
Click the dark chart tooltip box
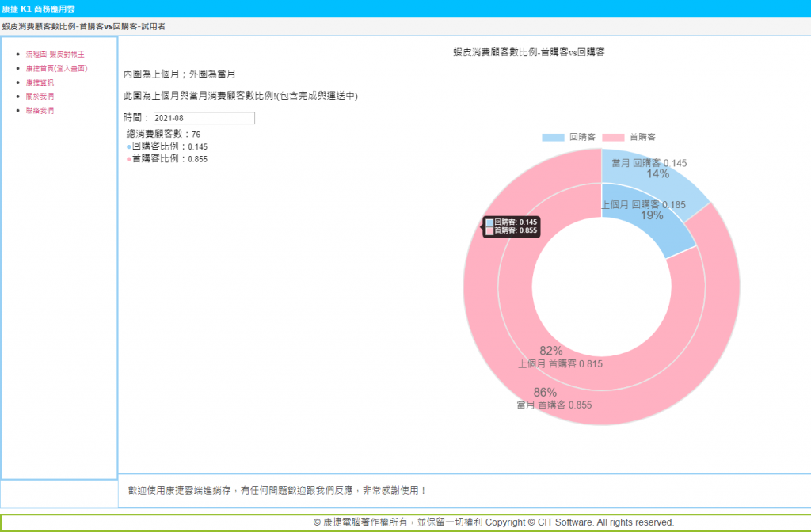pyautogui.click(x=512, y=226)
